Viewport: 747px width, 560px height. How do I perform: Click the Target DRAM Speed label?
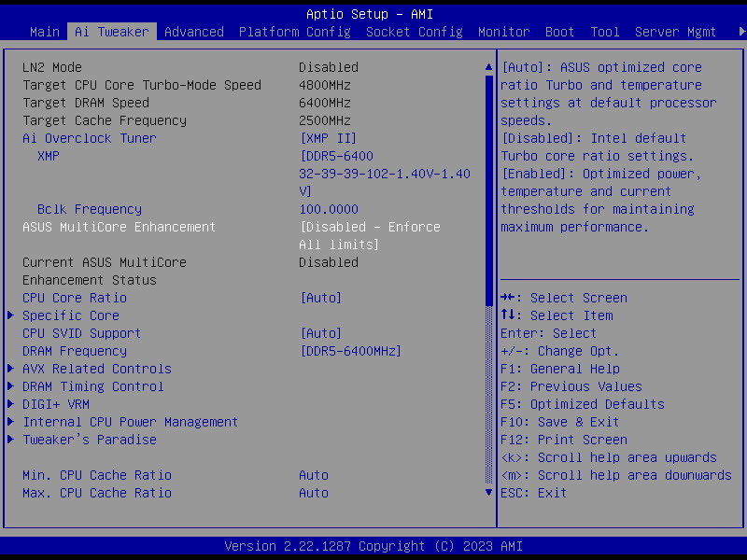click(86, 103)
